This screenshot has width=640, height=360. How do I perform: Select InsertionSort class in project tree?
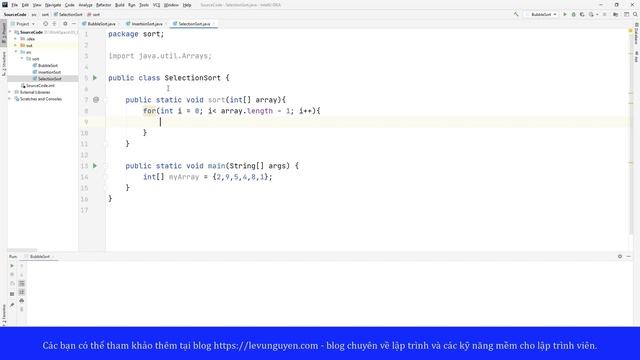pos(49,72)
